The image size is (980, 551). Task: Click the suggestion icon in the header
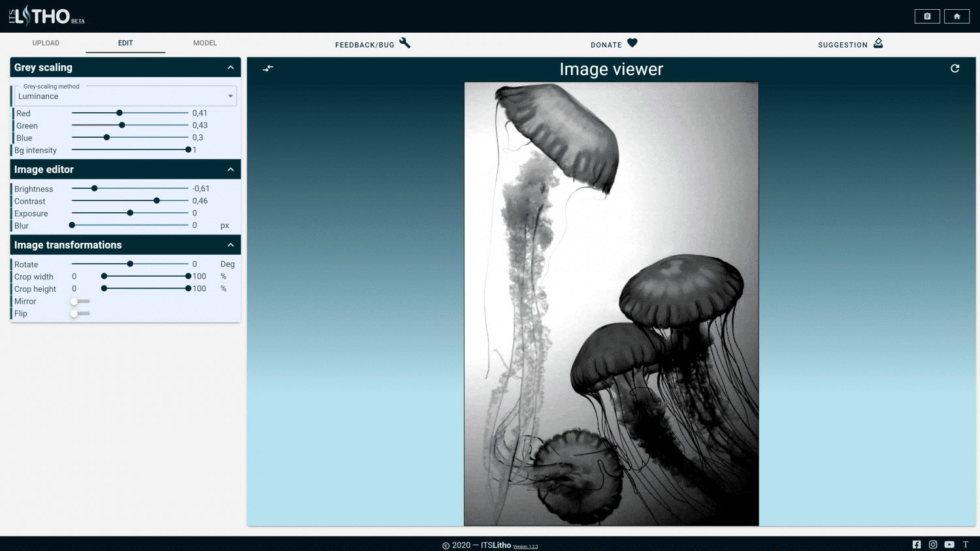878,43
